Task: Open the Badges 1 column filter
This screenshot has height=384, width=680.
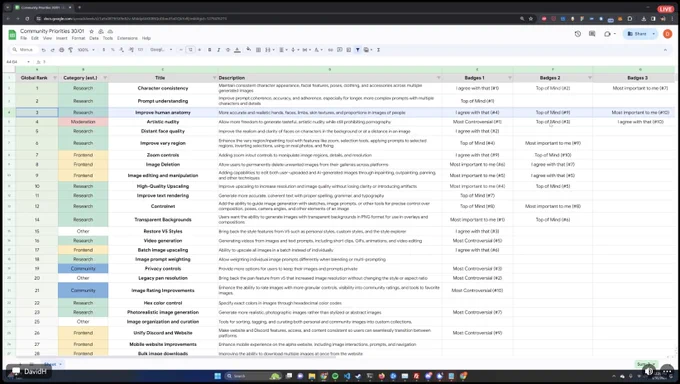Action: [510, 78]
